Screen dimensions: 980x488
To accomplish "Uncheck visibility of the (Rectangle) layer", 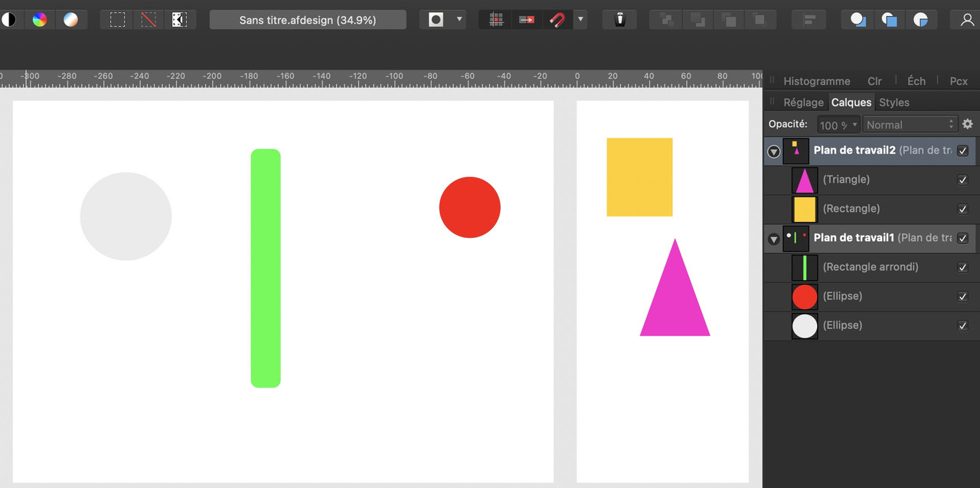I will click(963, 209).
